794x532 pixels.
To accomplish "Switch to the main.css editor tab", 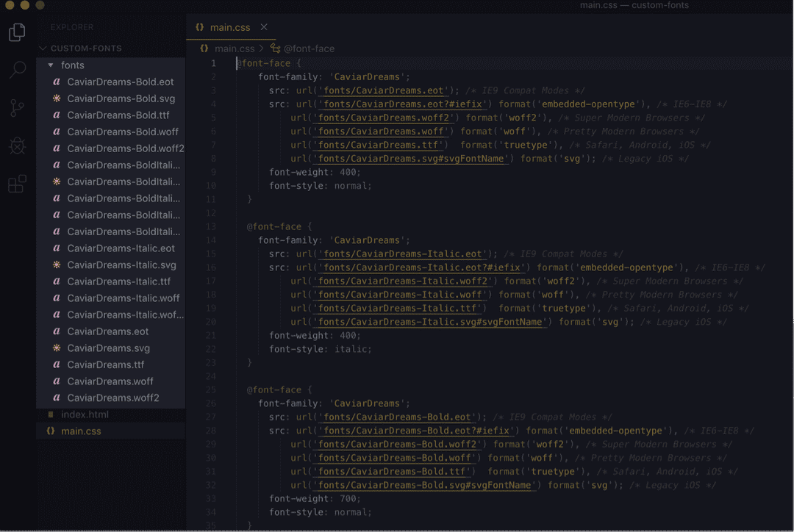I will (x=231, y=26).
